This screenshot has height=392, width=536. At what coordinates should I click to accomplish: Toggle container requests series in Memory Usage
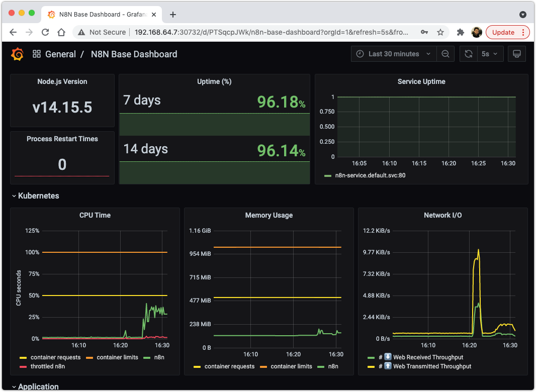pyautogui.click(x=229, y=366)
